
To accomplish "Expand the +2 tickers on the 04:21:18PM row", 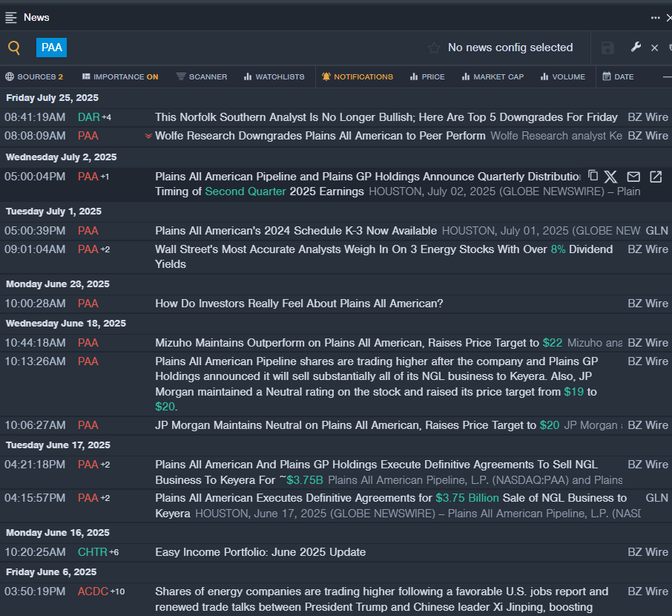I will (x=105, y=465).
